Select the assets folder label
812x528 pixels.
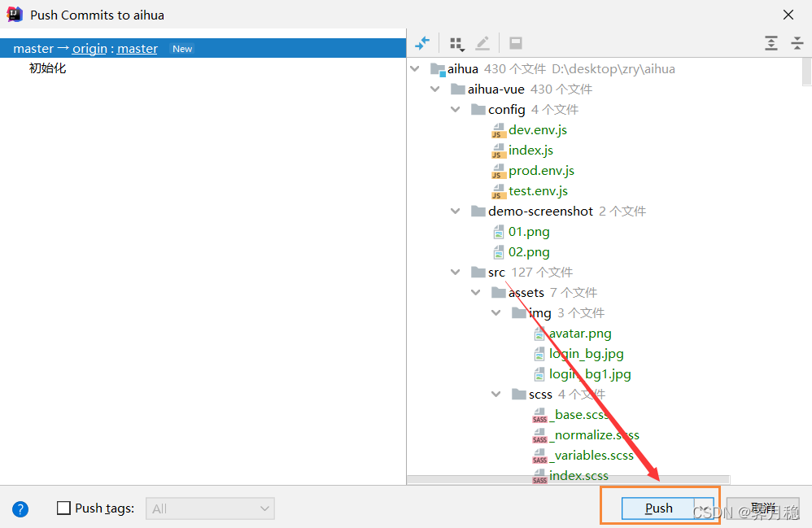[x=526, y=293]
